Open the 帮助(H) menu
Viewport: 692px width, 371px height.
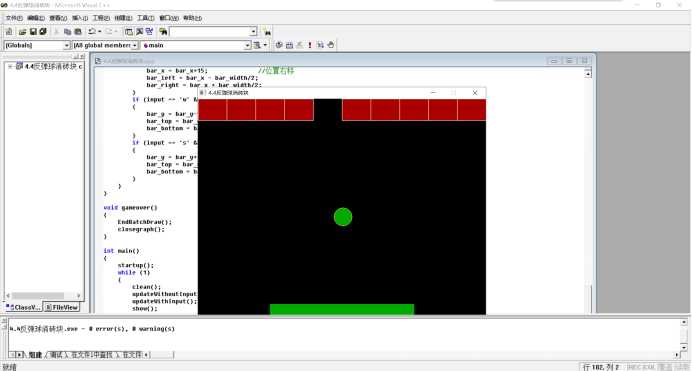point(192,18)
